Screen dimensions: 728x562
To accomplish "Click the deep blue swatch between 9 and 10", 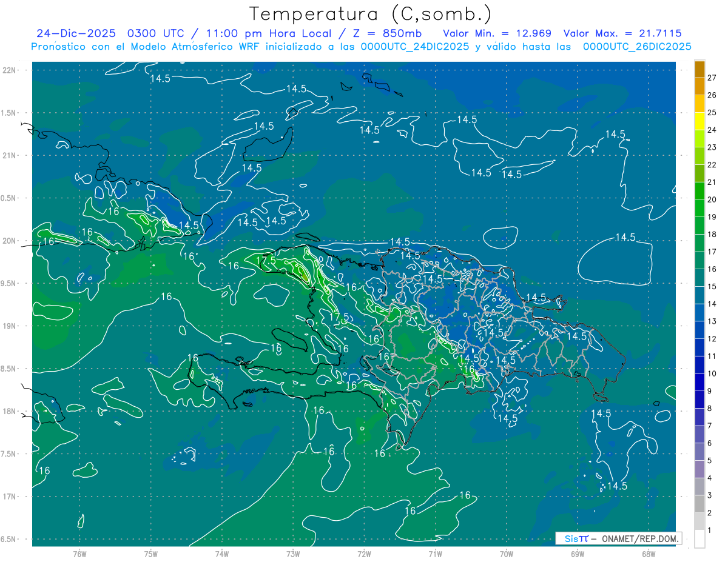I will tap(699, 383).
